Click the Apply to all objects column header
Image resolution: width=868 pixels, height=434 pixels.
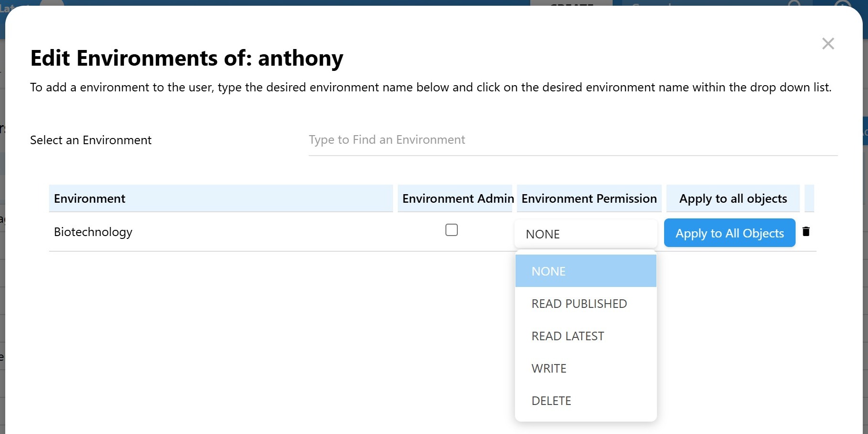(x=733, y=198)
